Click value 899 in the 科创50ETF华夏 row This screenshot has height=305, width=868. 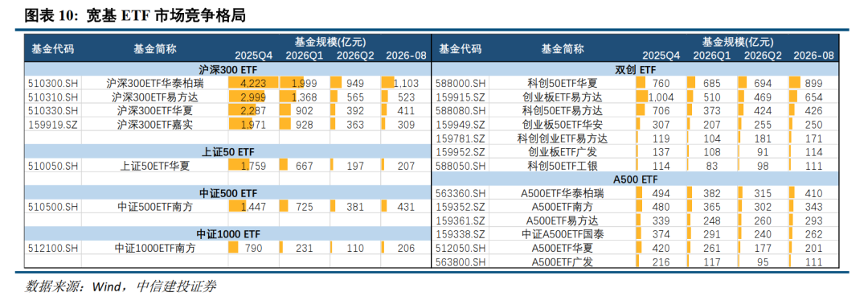[x=813, y=83]
